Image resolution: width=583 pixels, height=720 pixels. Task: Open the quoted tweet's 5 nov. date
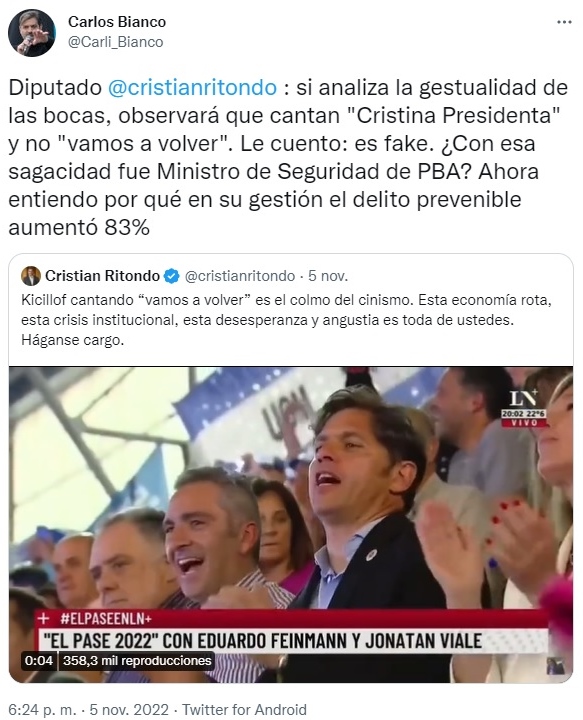[x=328, y=276]
